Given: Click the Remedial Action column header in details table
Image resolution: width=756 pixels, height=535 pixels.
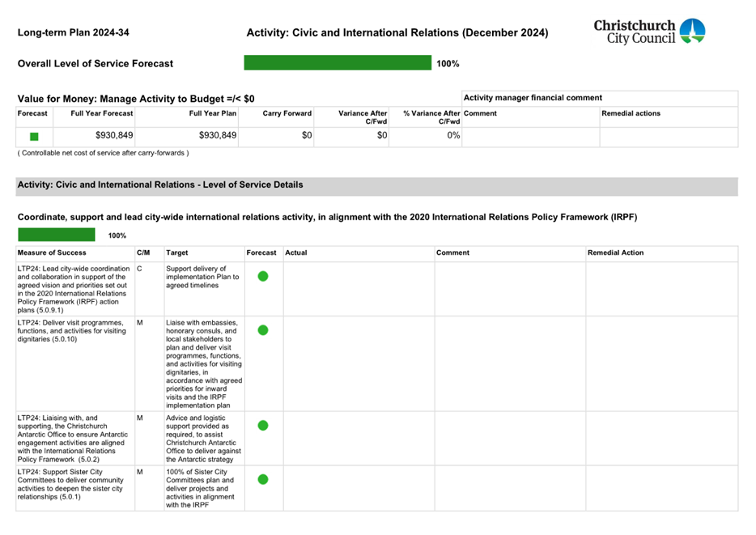Looking at the screenshot, I should (x=616, y=253).
